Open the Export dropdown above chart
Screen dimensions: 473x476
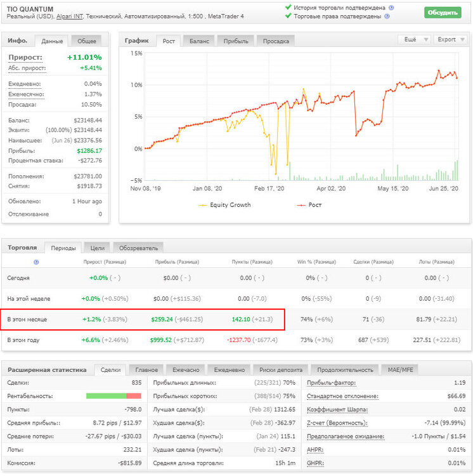click(x=451, y=39)
